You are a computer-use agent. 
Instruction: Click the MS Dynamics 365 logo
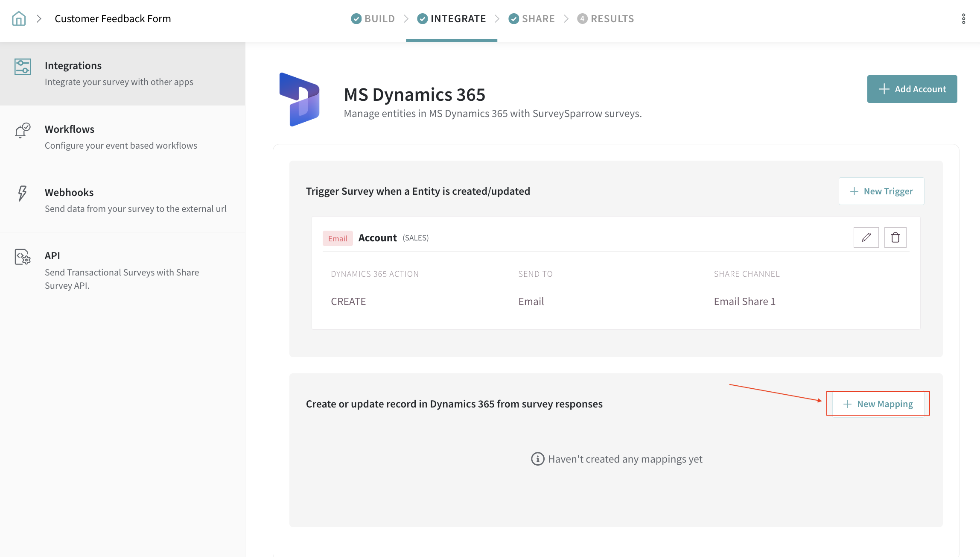[300, 100]
